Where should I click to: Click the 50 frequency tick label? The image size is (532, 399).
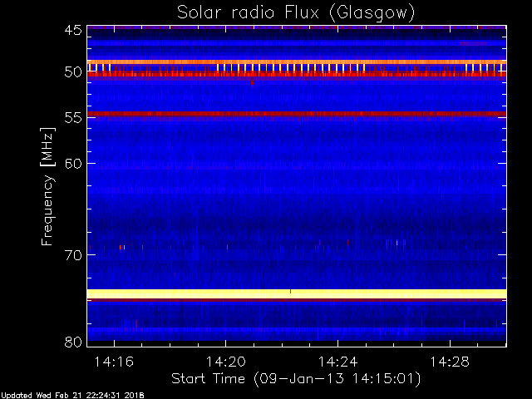(73, 72)
